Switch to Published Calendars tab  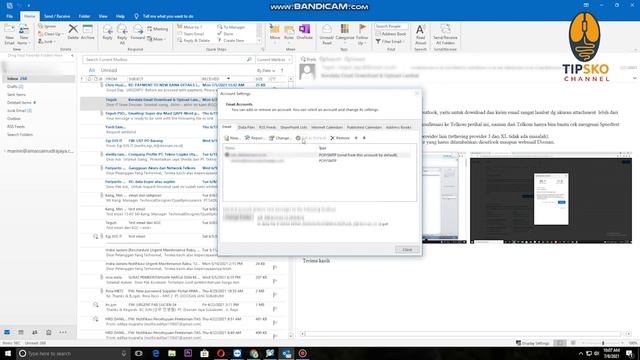[x=364, y=127]
